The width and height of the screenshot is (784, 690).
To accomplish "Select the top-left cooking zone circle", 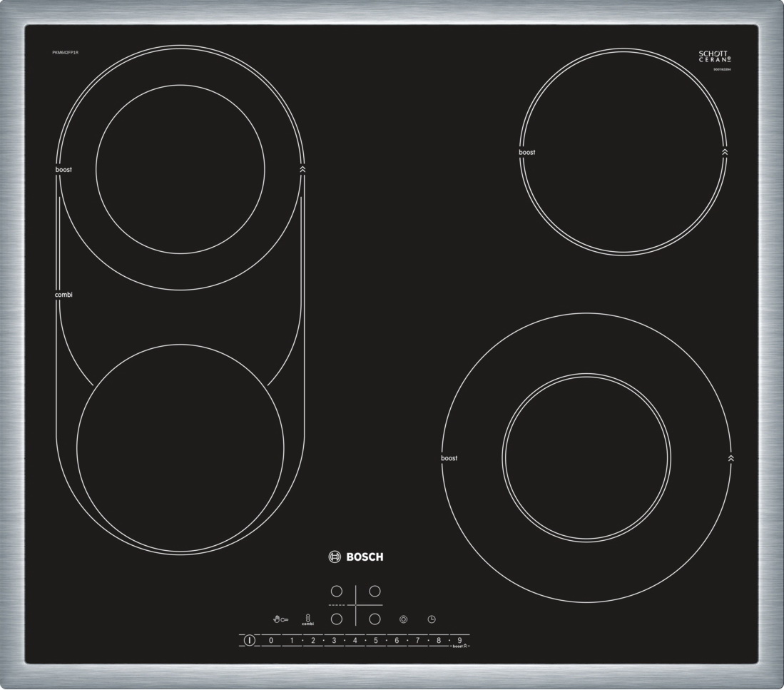I will click(337, 592).
